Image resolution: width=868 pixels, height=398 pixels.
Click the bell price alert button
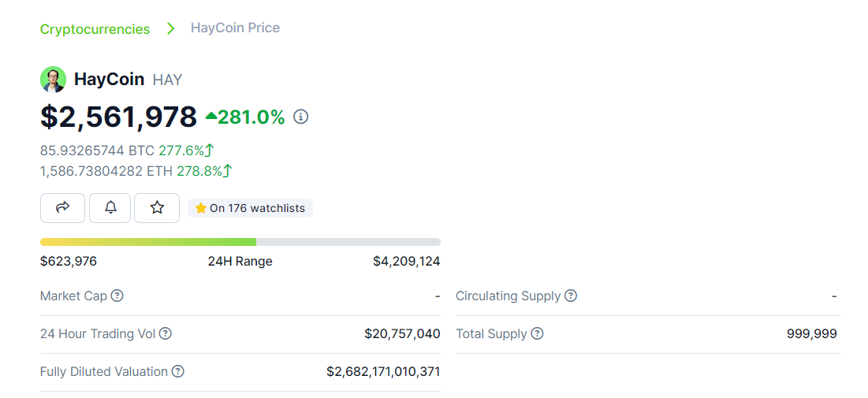(x=110, y=208)
